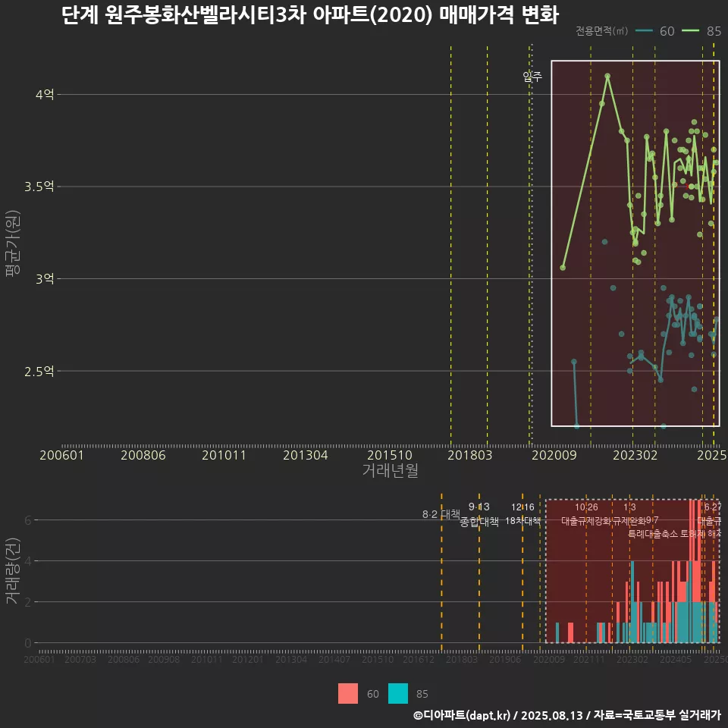Click 201304 on the price chart x-axis
Screen dimensions: 728x728
tap(306, 455)
